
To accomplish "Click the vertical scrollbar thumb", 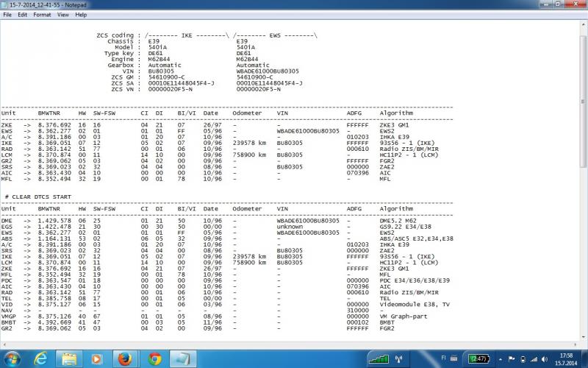I will [x=583, y=102].
